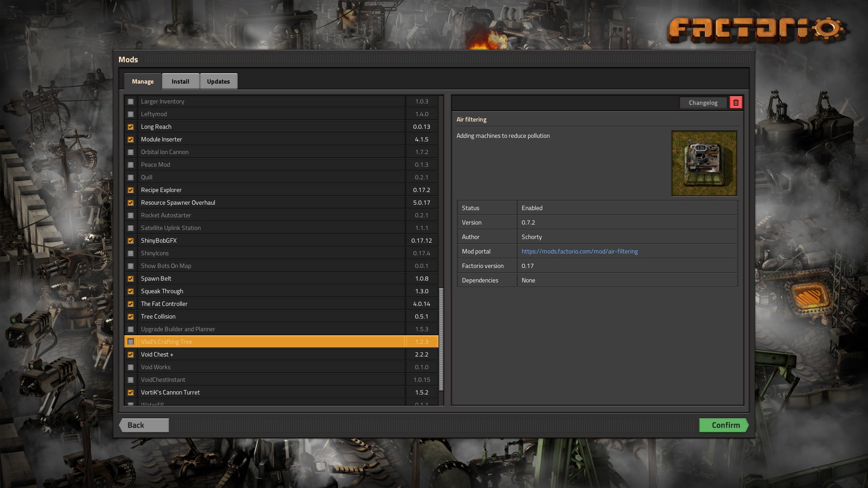Select VortiK's Cannon Turret in list
Viewport: 868px width, 488px height.
point(170,393)
